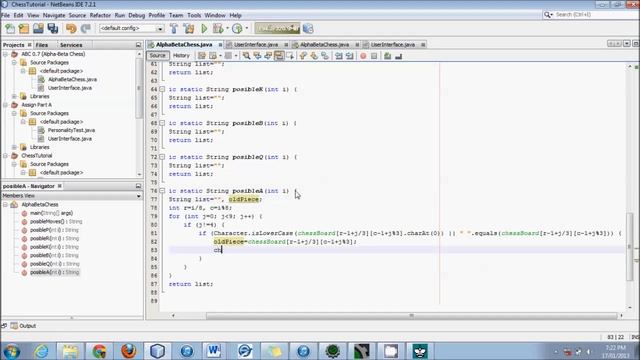
Task: Collapse AlphaBetaChess node in Navigator
Action: (x=6, y=204)
